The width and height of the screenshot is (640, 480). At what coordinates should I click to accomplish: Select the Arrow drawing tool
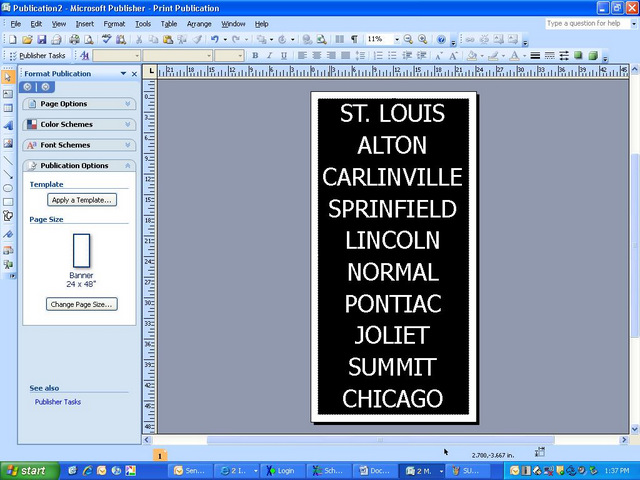(x=8, y=174)
